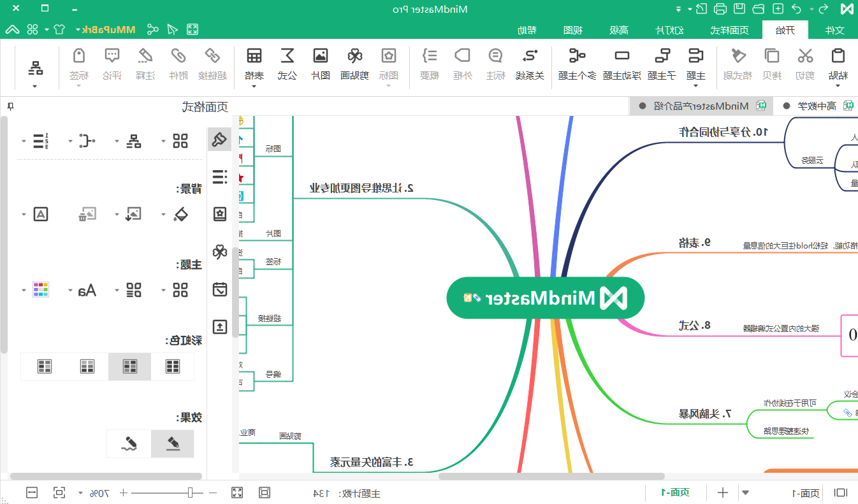Select the central MindMaster node

(546, 298)
